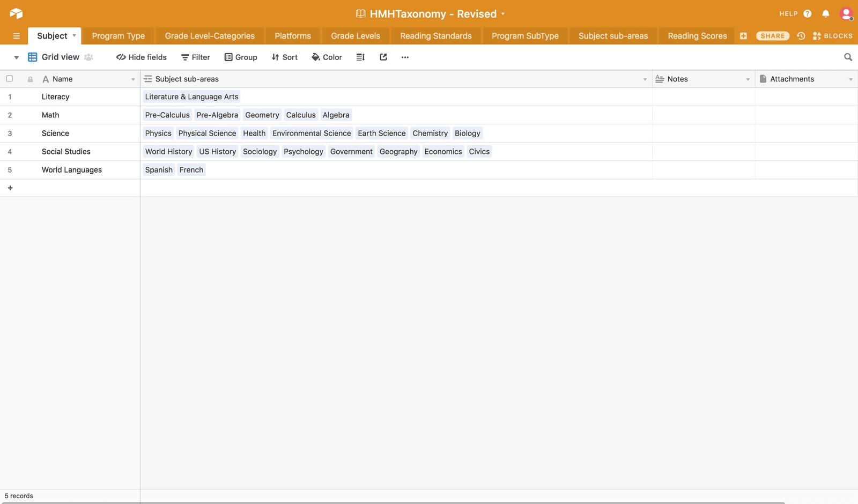Click the Help link text
Screen dimensions: 858x504
(788, 14)
